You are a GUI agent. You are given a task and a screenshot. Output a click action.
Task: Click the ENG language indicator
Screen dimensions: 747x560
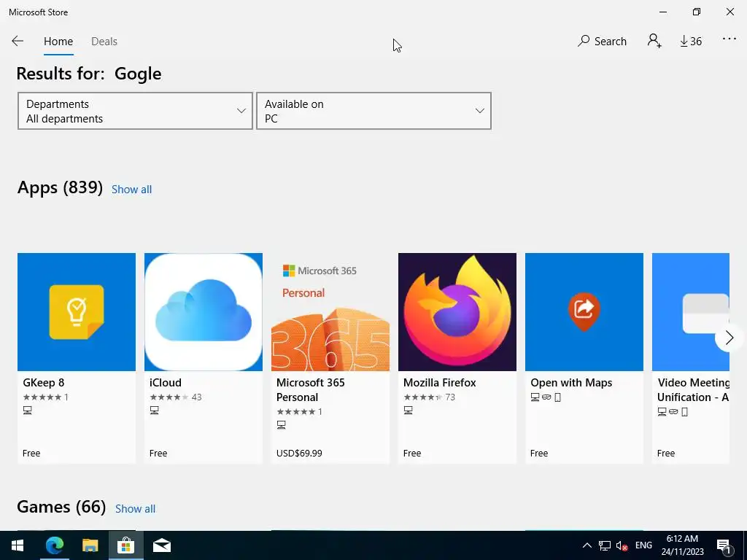click(x=643, y=545)
